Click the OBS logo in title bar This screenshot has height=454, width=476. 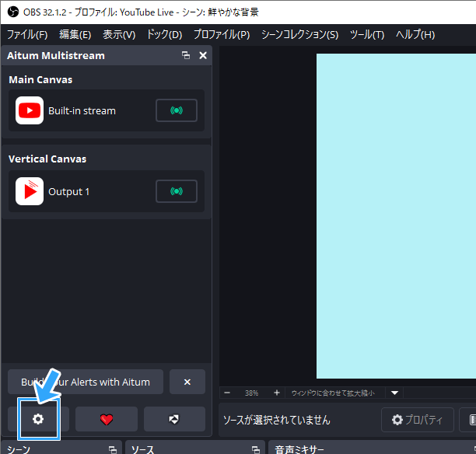[x=13, y=12]
